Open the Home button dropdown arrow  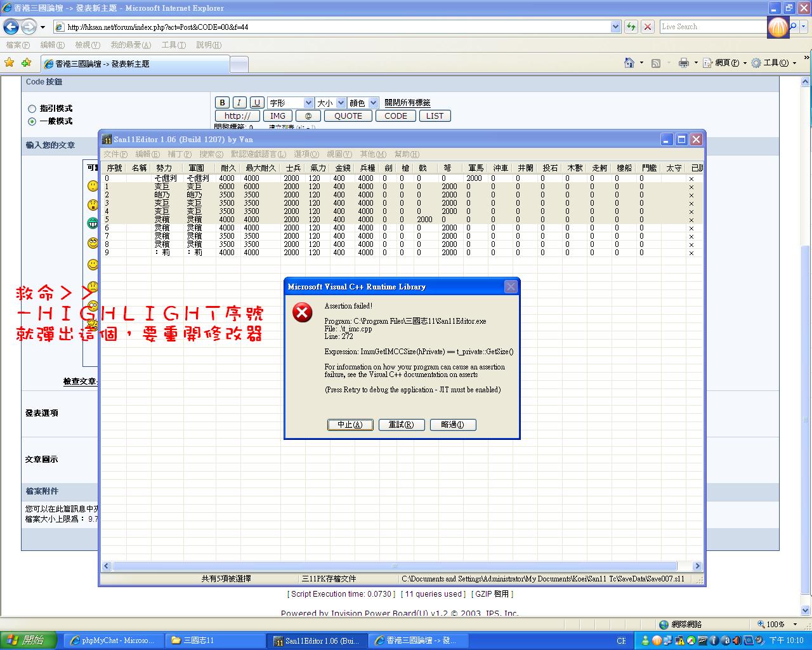641,63
